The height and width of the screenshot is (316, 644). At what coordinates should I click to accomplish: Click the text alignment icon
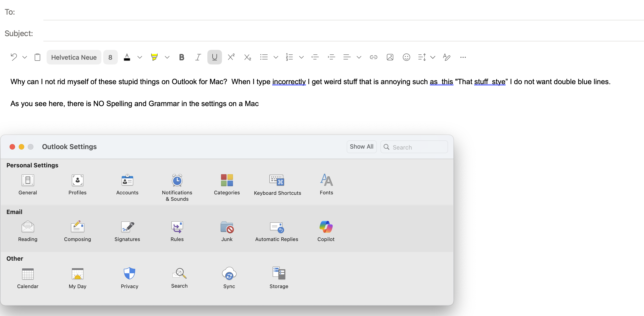[x=347, y=57]
